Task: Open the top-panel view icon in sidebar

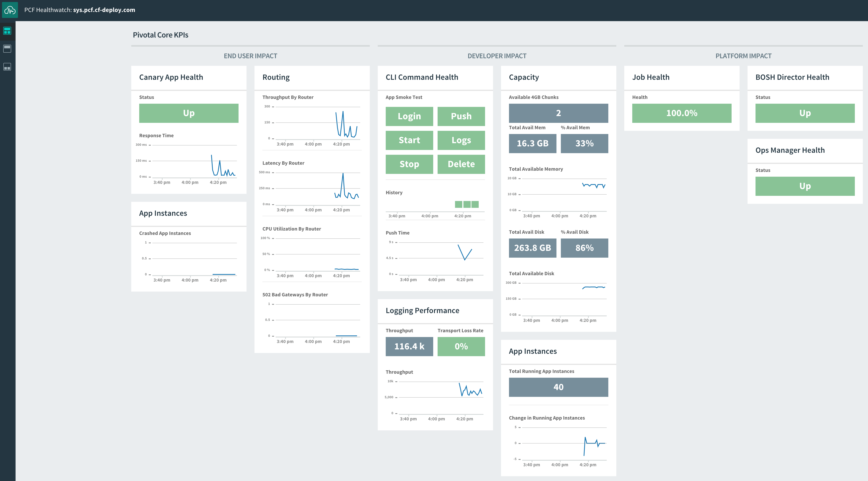Action: (x=7, y=48)
